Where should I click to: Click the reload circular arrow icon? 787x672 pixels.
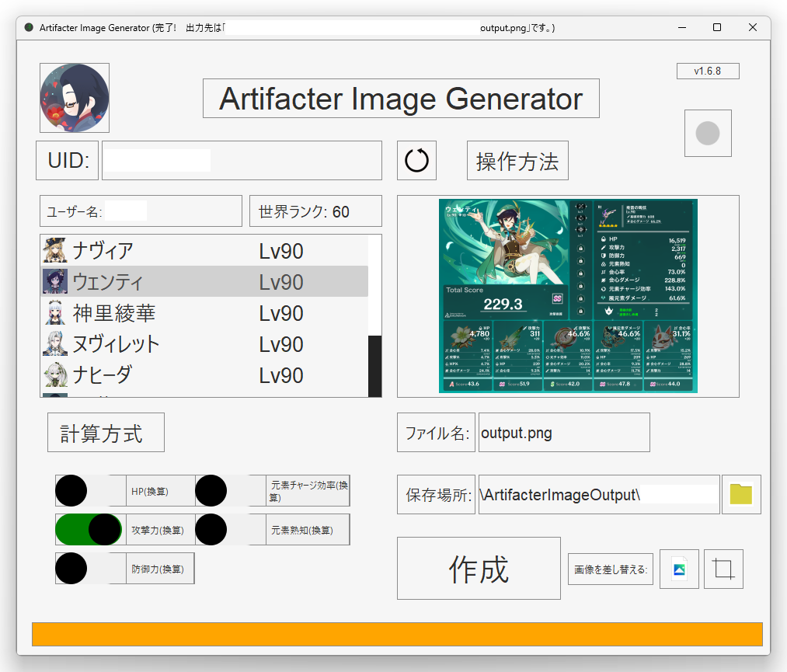tap(416, 161)
